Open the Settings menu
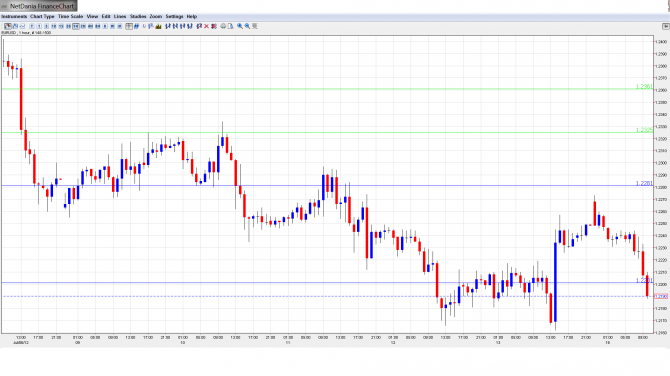This screenshot has width=670, height=376. pos(174,17)
